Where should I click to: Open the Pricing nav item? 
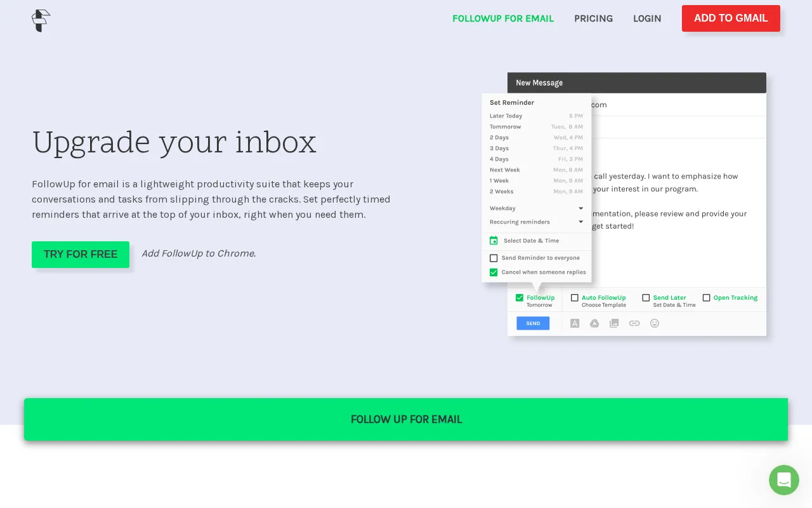(x=593, y=18)
